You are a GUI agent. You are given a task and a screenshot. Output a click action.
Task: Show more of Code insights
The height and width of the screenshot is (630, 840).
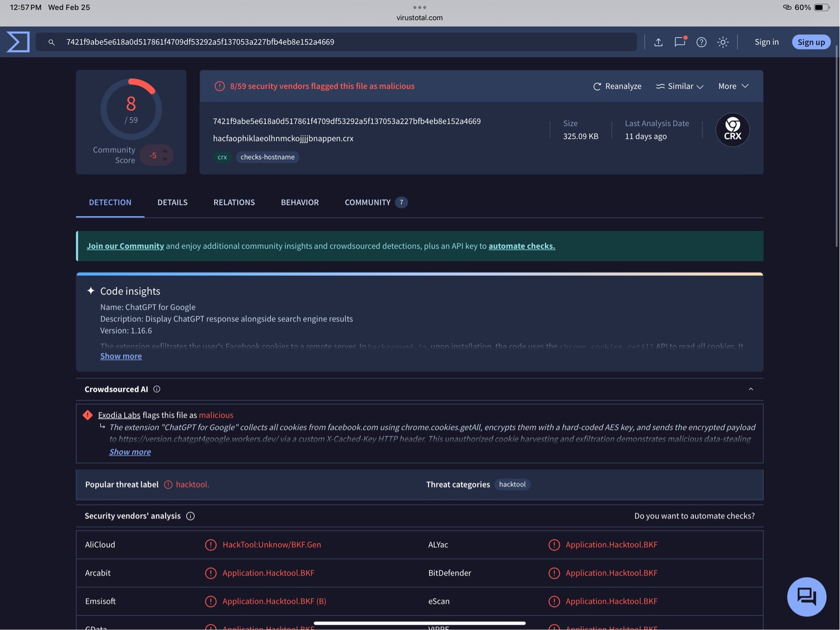coord(121,356)
